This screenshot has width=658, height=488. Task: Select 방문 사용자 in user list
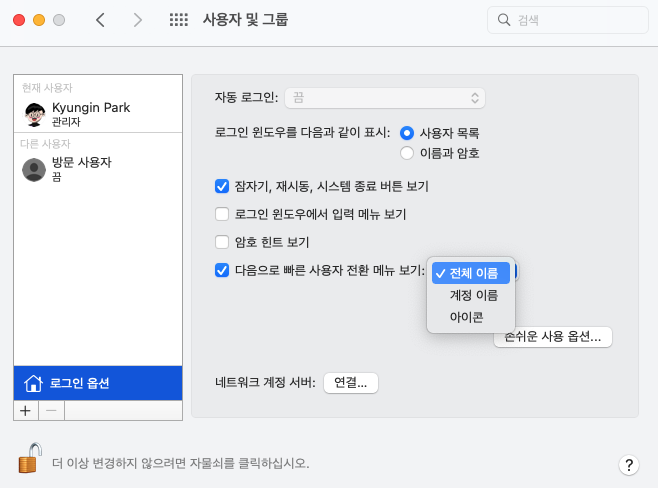(98, 169)
